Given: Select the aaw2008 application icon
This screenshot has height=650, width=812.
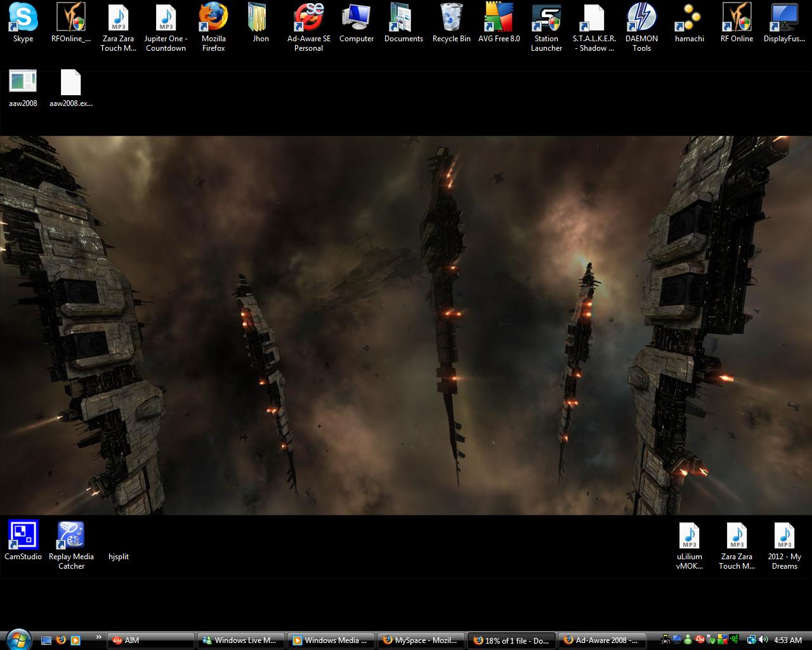Looking at the screenshot, I should pyautogui.click(x=23, y=88).
